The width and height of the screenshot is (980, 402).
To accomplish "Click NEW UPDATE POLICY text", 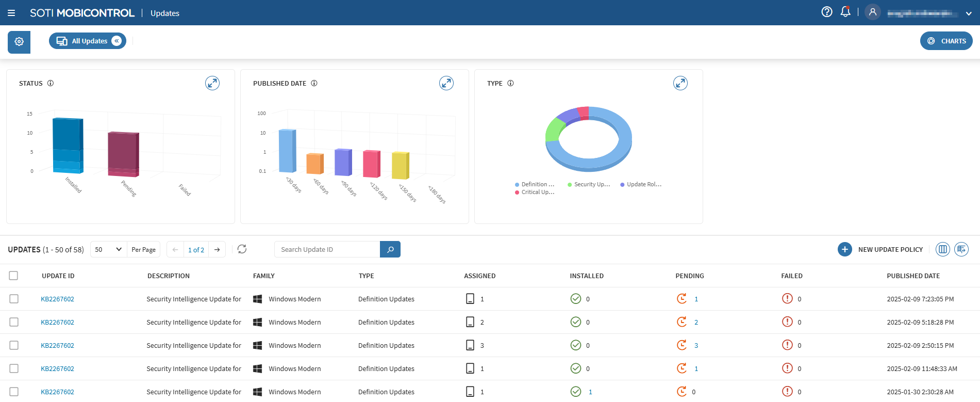I will 890,250.
